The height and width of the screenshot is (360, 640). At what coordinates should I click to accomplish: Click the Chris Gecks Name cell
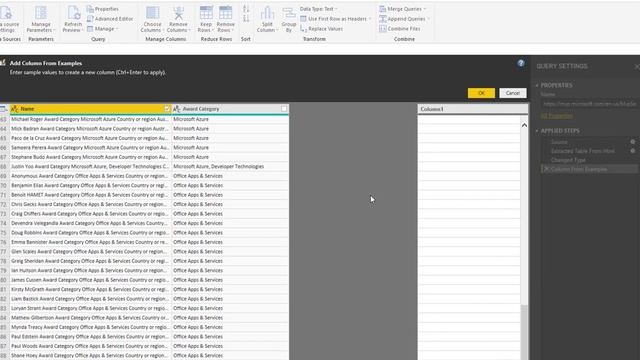[x=91, y=204]
